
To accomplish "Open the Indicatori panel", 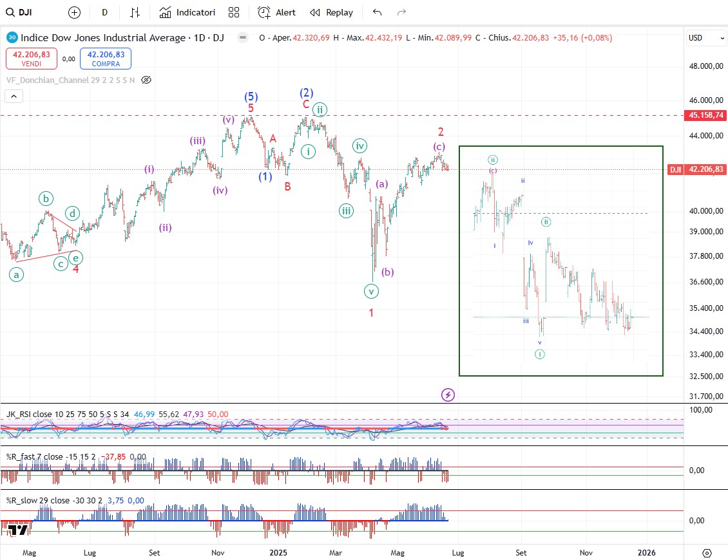I will pyautogui.click(x=187, y=12).
